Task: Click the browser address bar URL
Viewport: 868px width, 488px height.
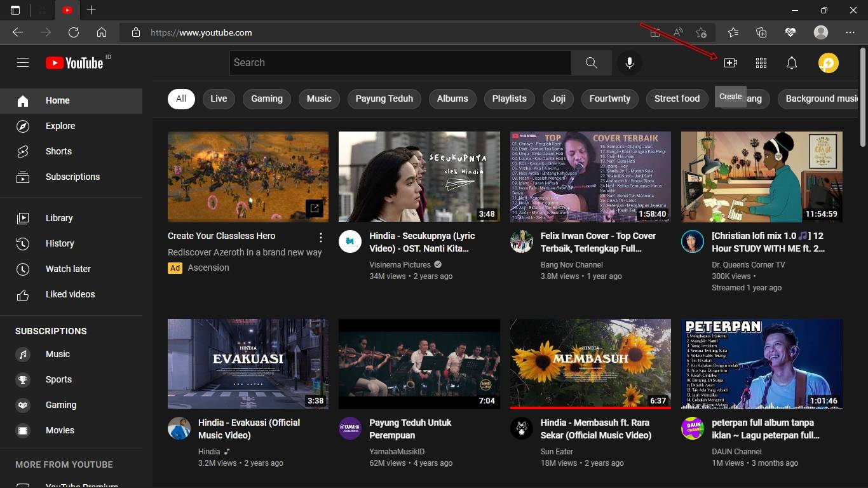Action: 201,32
